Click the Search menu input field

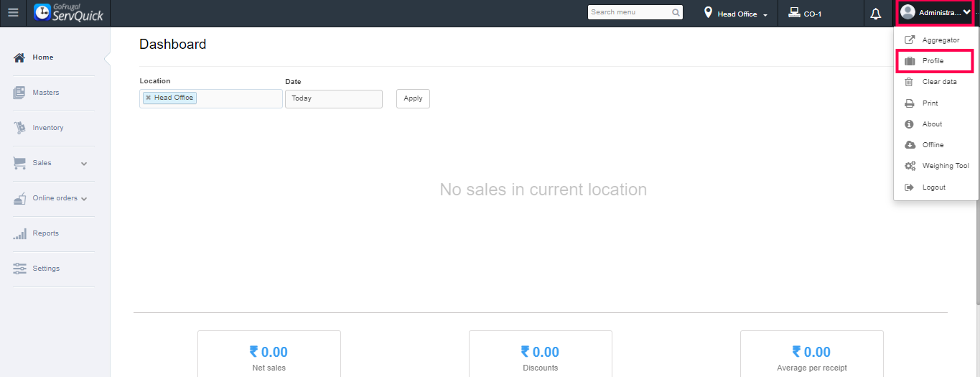coord(629,12)
